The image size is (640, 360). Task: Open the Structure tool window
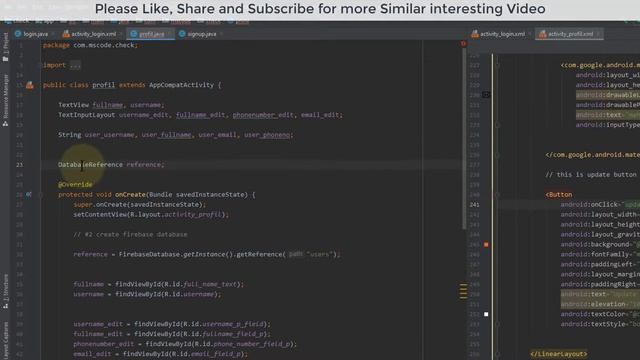[5, 291]
